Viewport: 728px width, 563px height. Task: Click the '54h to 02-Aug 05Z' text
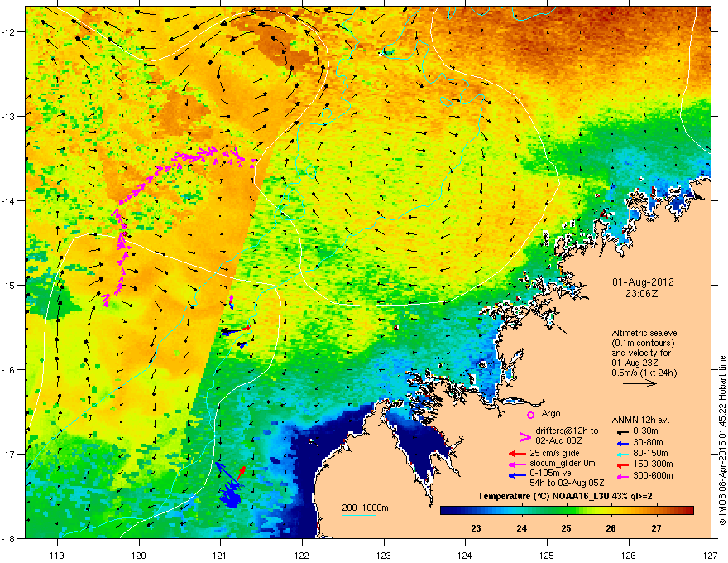pyautogui.click(x=567, y=483)
